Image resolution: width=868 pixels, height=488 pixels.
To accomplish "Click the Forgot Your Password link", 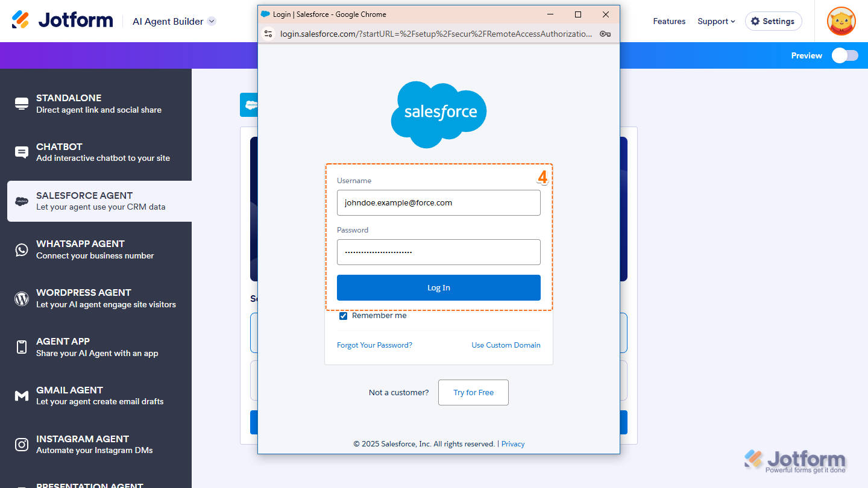I will (x=374, y=345).
